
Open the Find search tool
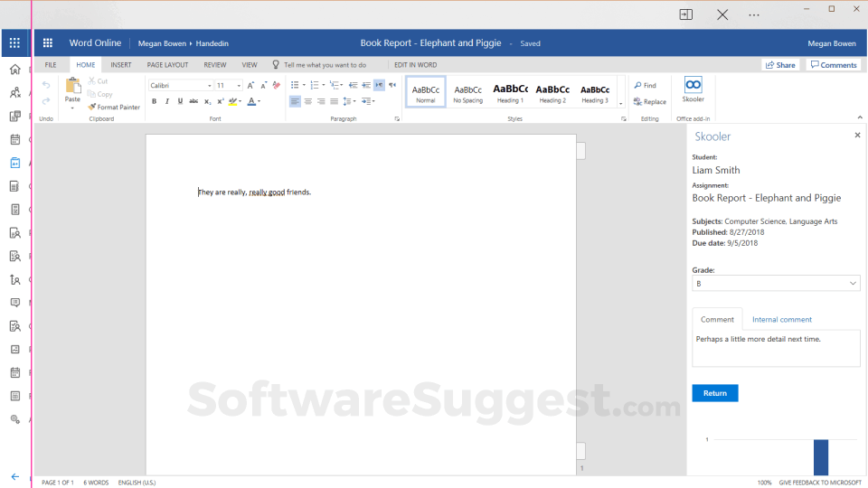(x=645, y=85)
